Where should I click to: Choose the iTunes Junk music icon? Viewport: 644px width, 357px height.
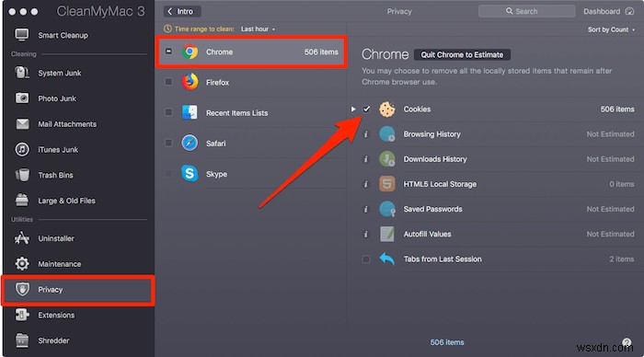point(22,149)
